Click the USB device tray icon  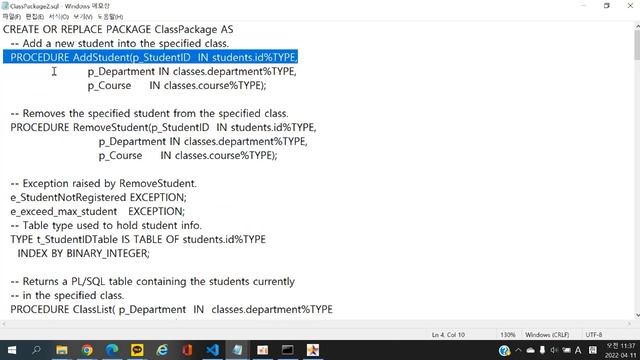click(542, 350)
